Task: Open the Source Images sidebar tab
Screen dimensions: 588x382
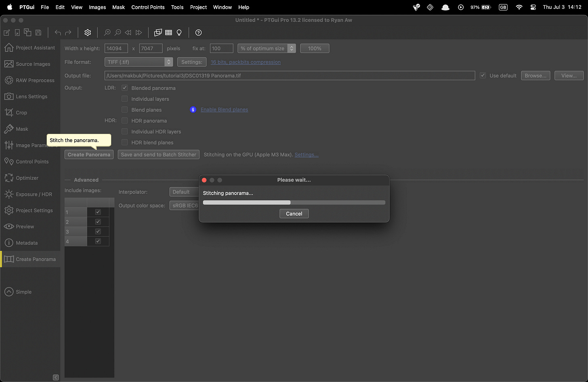Action: [x=30, y=64]
